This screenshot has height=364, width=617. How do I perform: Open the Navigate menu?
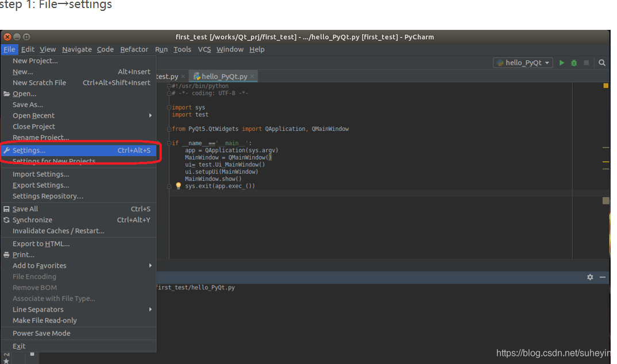pos(77,49)
